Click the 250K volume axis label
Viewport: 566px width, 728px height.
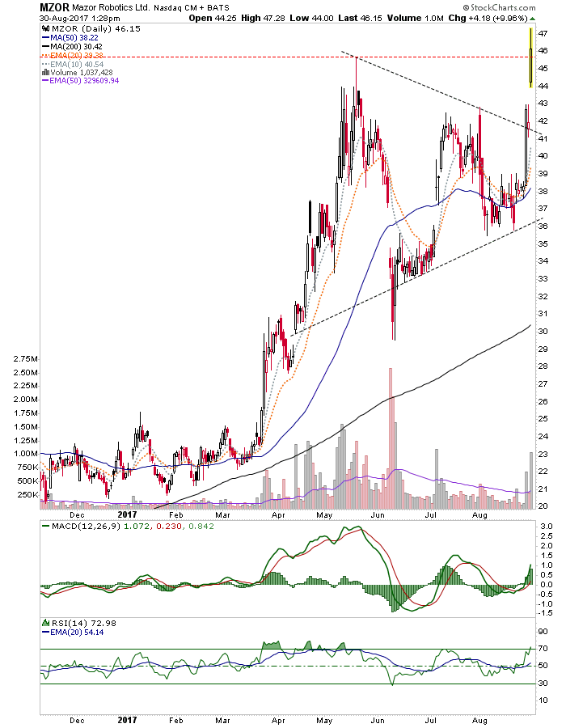click(27, 495)
